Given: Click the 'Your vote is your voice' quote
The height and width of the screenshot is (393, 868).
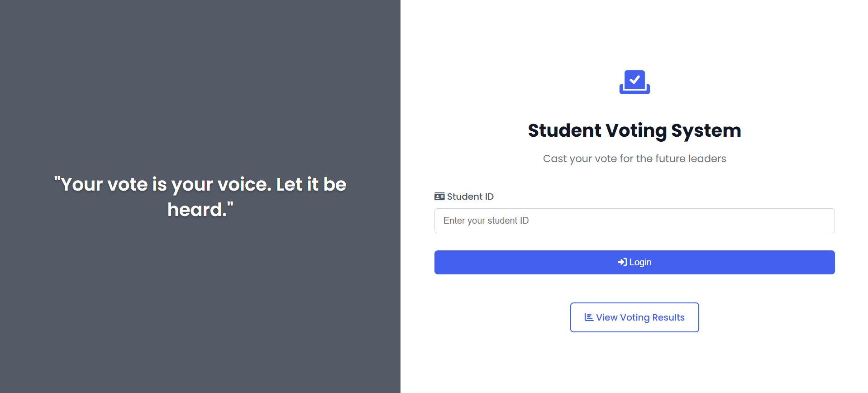Looking at the screenshot, I should click(200, 196).
